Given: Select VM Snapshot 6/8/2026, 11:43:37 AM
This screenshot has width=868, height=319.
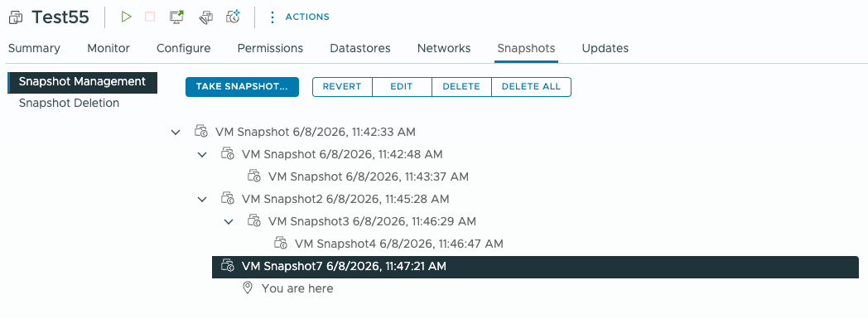Looking at the screenshot, I should (369, 176).
